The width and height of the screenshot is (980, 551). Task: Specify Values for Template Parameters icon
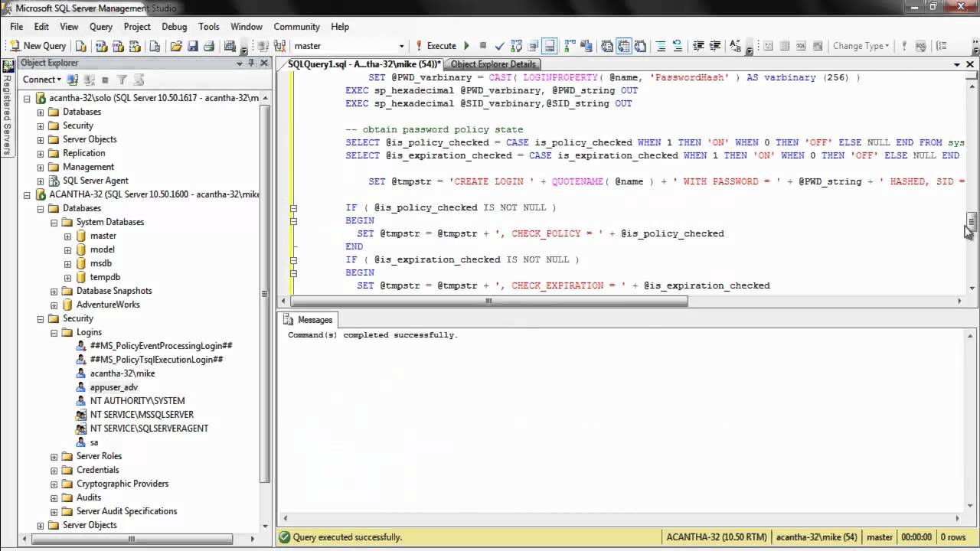click(735, 46)
